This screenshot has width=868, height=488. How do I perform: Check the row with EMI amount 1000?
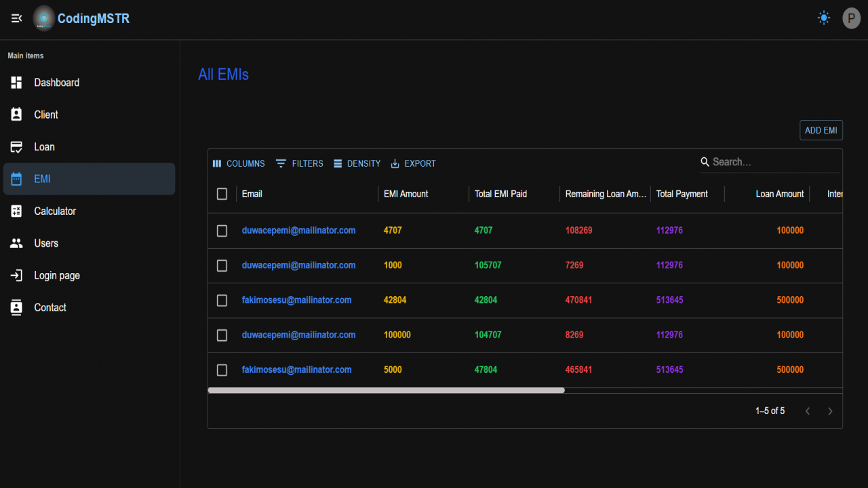(222, 265)
